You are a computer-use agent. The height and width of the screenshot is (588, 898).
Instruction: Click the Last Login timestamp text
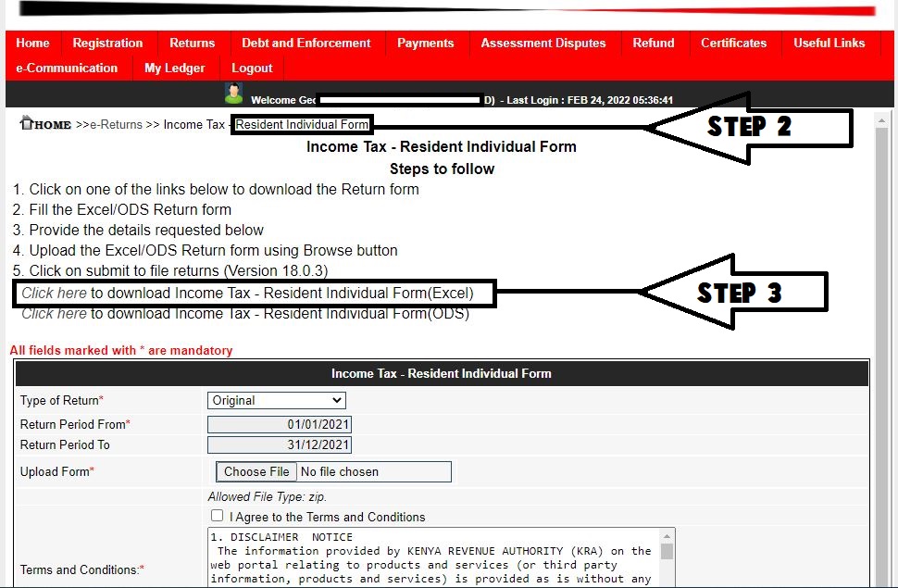(590, 100)
